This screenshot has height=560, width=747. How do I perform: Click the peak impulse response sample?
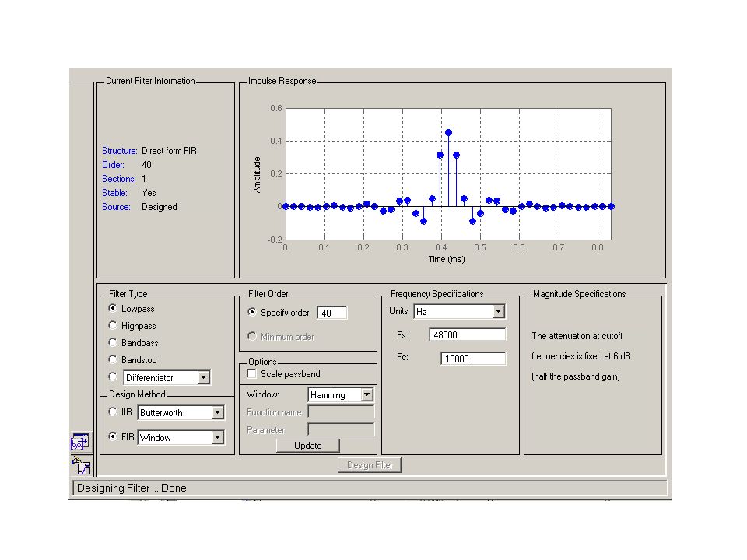448,133
